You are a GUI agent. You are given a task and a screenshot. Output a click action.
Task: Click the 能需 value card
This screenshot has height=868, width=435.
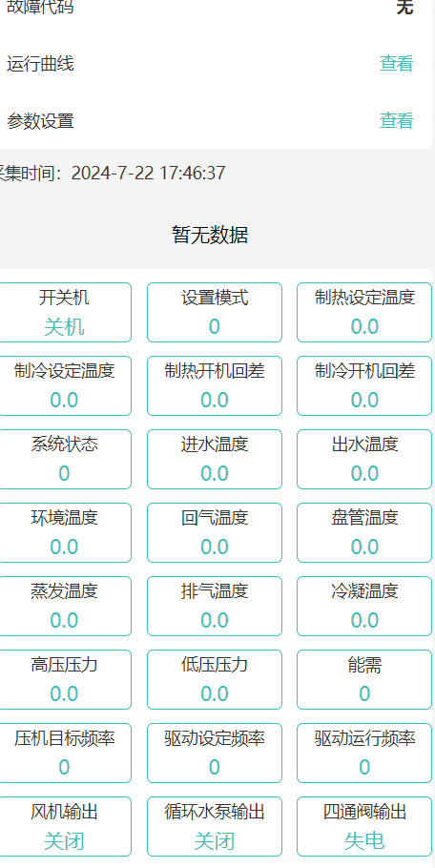[364, 680]
